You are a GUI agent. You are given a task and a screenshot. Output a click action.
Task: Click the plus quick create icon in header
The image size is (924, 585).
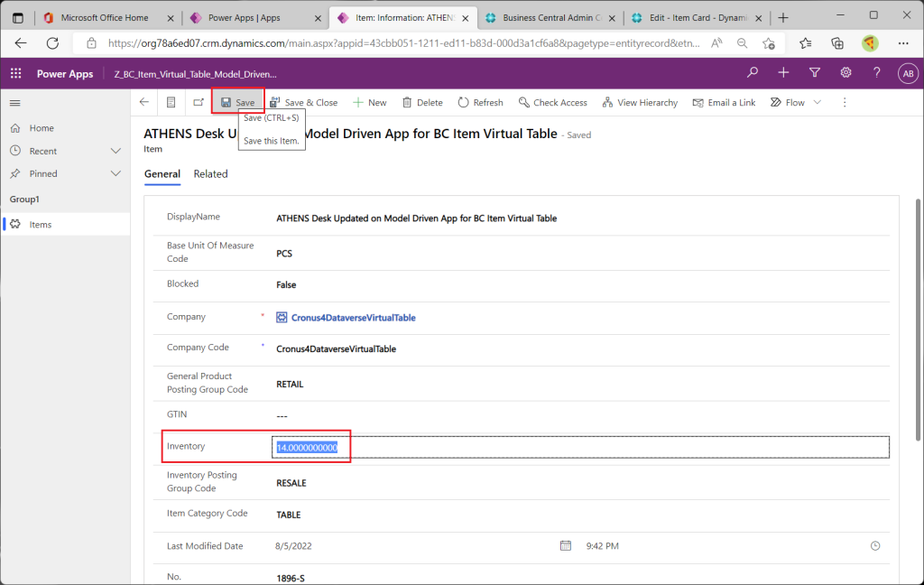(x=783, y=72)
